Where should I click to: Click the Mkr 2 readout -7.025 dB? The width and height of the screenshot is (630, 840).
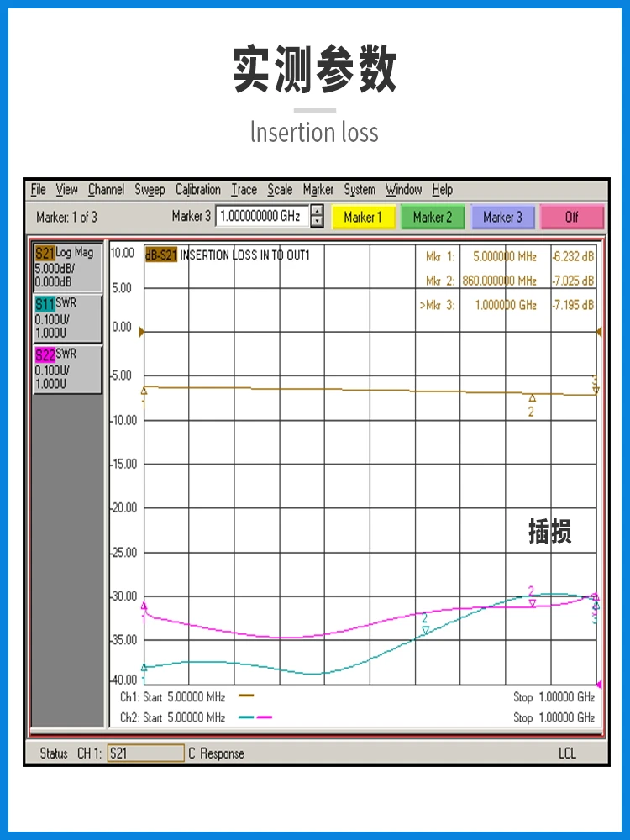[573, 281]
